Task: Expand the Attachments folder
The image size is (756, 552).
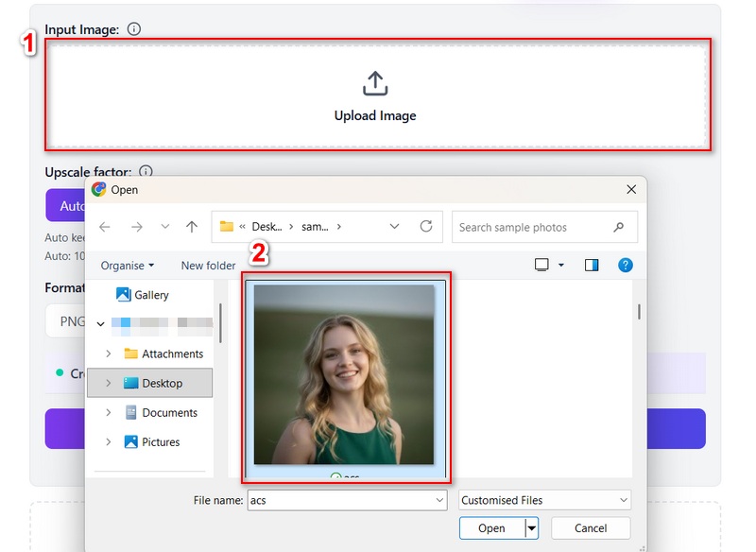Action: coord(109,354)
